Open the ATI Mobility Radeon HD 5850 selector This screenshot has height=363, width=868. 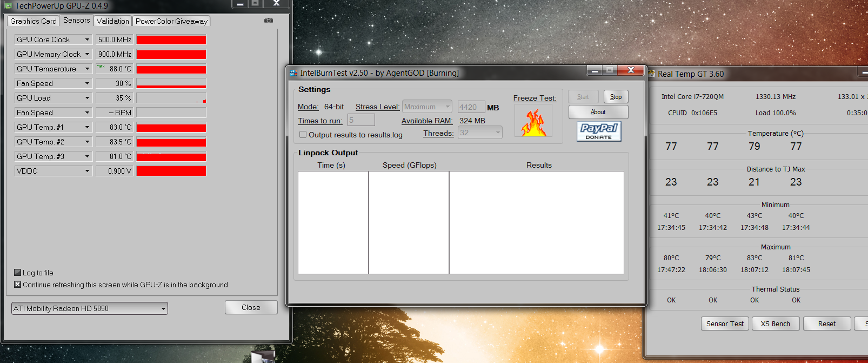(90, 308)
